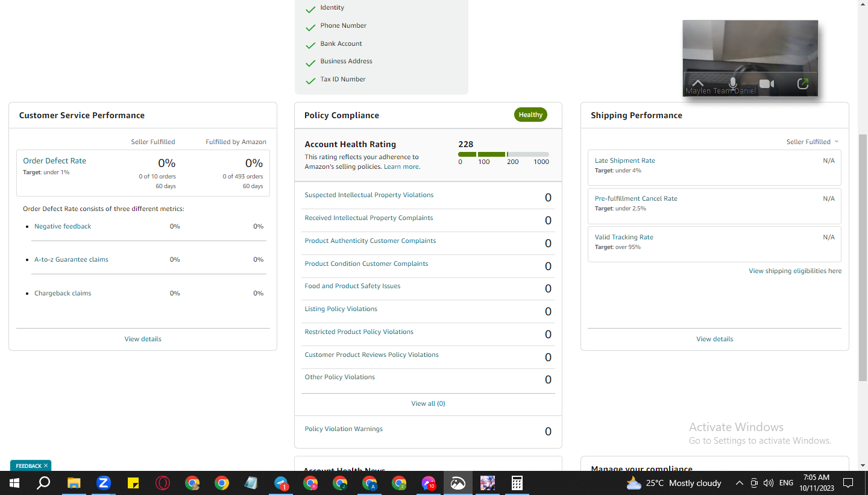View details under Customer Service Performance
Screen dimensions: 868x495
click(143, 339)
